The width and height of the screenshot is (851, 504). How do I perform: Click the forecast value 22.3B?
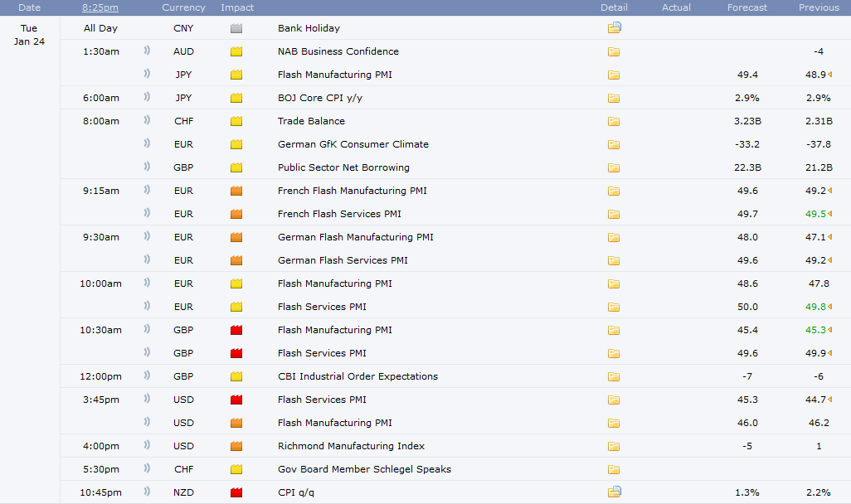coord(747,167)
